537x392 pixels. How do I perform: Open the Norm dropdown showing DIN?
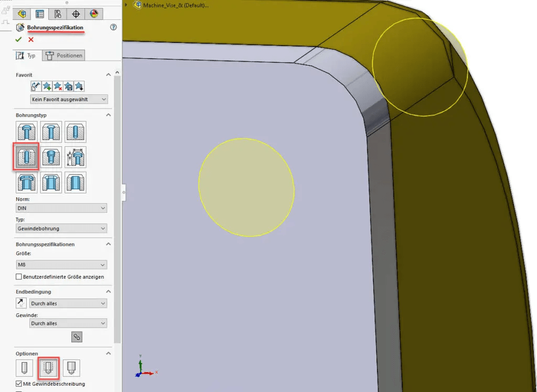point(60,208)
